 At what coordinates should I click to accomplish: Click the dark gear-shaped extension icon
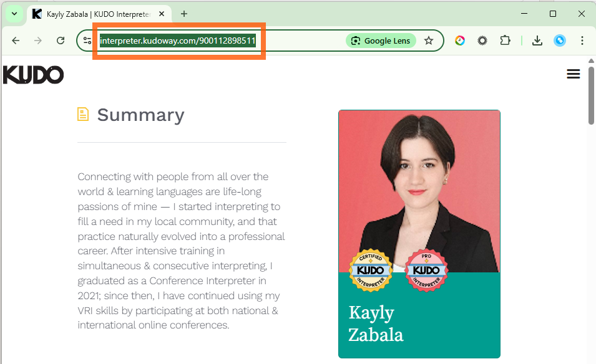click(x=482, y=41)
